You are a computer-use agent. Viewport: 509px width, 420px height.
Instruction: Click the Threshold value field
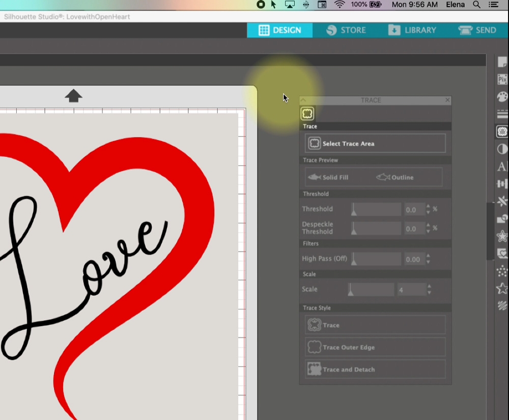[414, 210]
